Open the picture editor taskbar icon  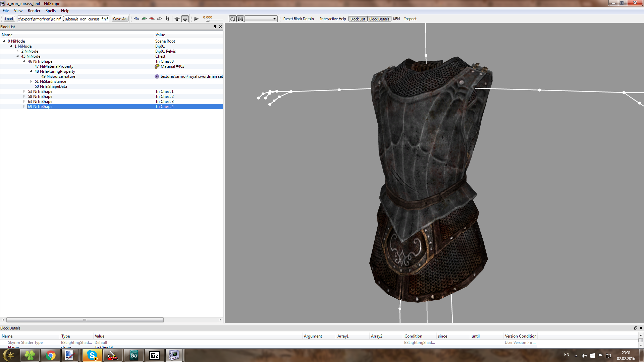69,355
